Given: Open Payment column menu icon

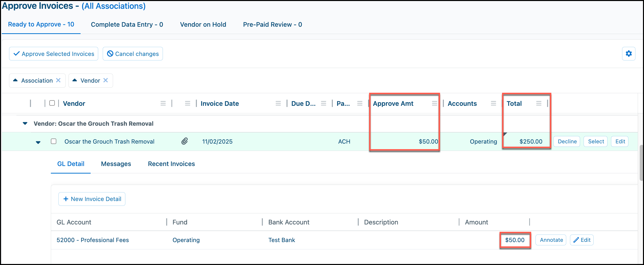Looking at the screenshot, I should coord(360,104).
